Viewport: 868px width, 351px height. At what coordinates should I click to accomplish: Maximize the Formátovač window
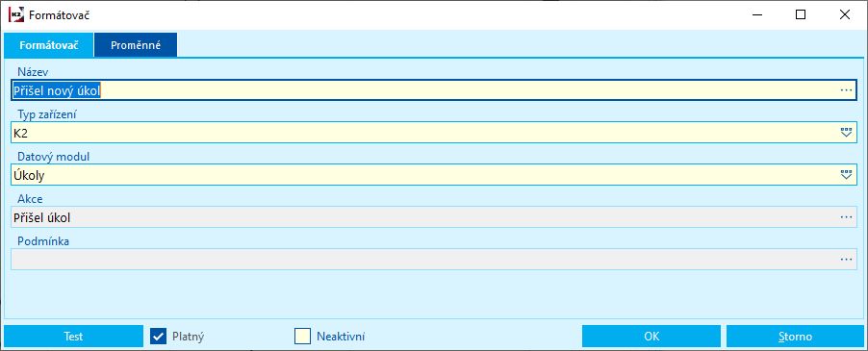pos(801,15)
